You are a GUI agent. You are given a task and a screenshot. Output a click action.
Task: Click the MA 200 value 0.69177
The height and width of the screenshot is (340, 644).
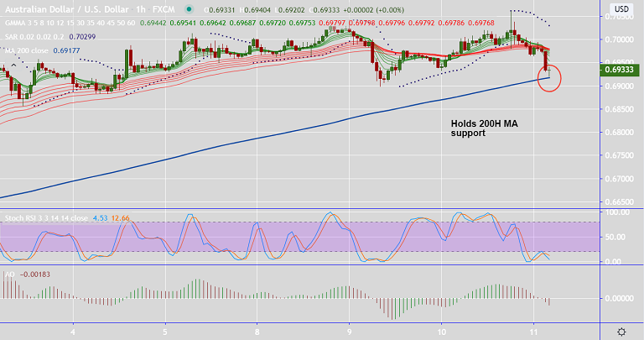[66, 50]
